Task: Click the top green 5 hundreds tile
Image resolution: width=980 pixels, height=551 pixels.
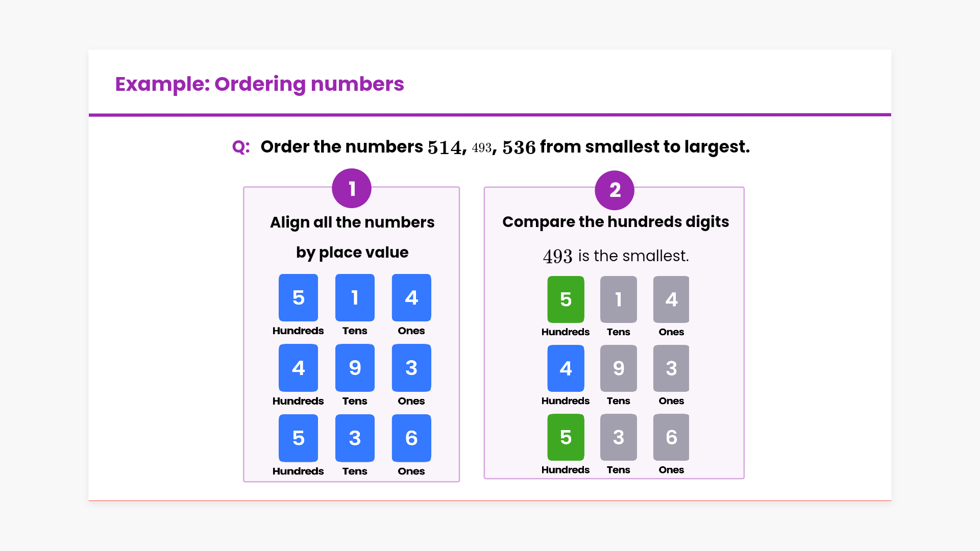Action: [x=566, y=299]
